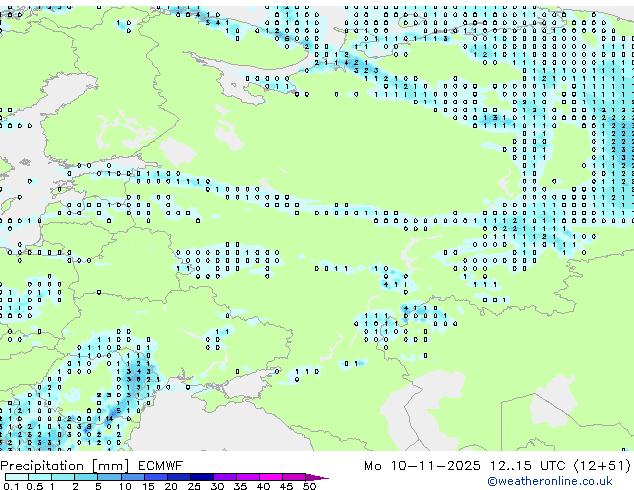
Task: Click the '(12+51)' forecast offset text
Action: pos(602,466)
